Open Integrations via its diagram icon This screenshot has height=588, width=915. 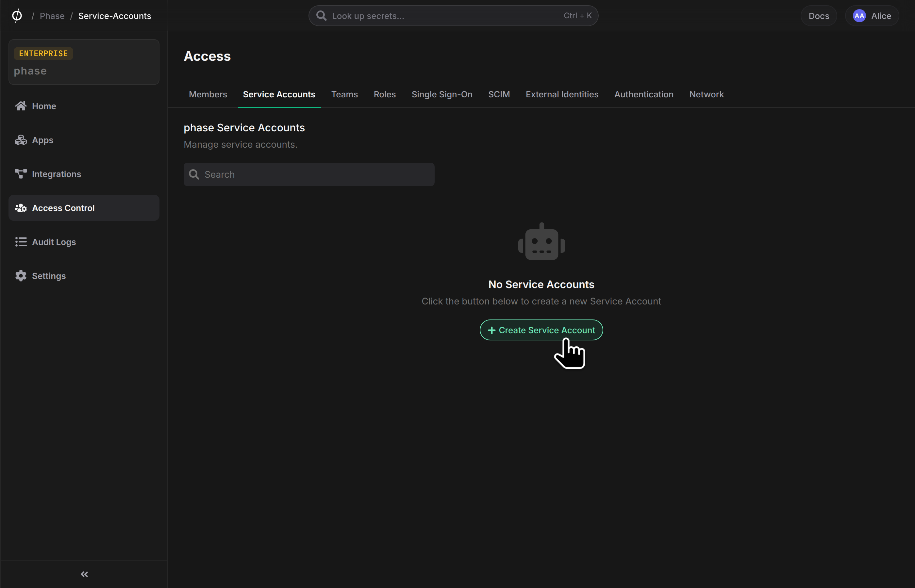coord(21,174)
